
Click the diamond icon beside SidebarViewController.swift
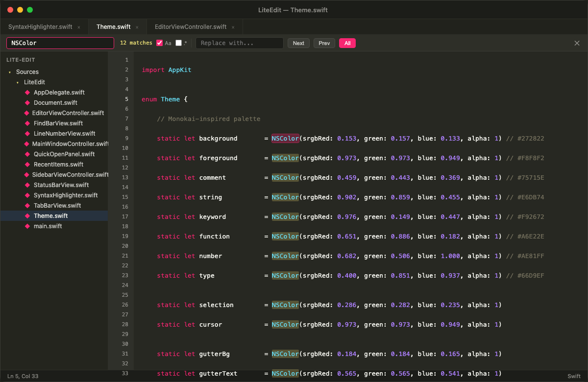(27, 174)
